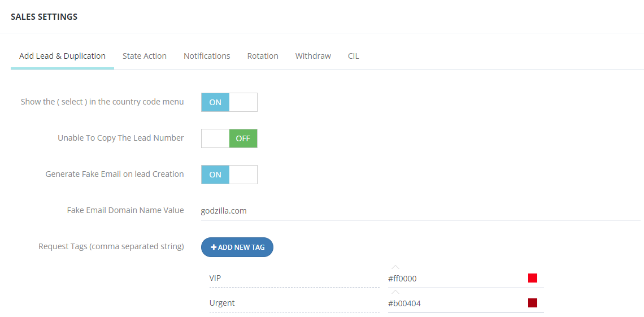Image resolution: width=644 pixels, height=317 pixels.
Task: Open the Rotation tab
Action: point(263,56)
